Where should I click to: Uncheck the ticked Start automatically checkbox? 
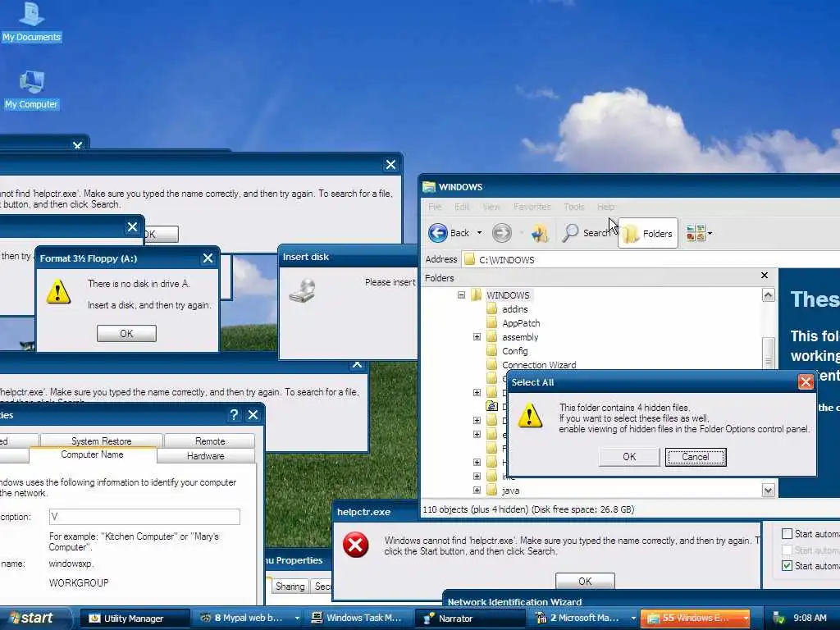[787, 566]
